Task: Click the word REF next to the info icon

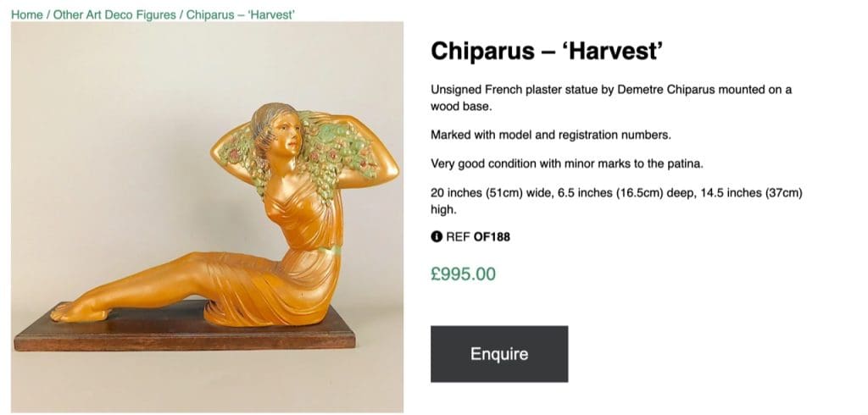Action: (x=459, y=237)
